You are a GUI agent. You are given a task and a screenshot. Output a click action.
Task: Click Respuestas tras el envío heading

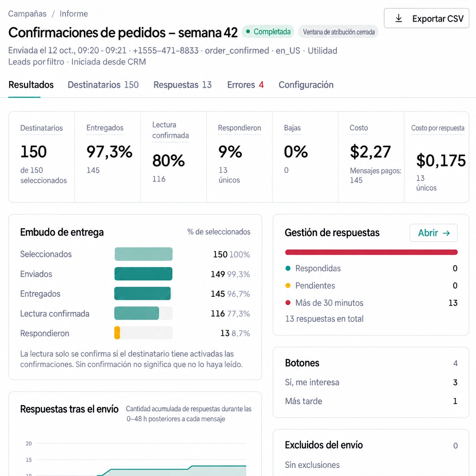pos(69,409)
